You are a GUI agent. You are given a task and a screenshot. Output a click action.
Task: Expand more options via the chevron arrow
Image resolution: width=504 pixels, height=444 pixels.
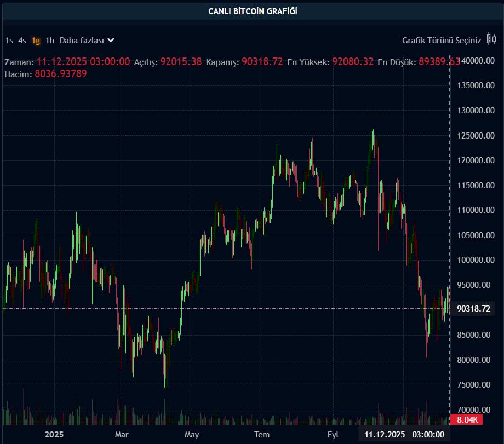point(110,40)
